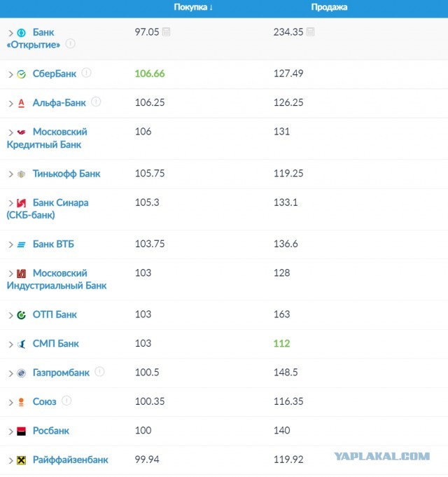Image resolution: width=448 pixels, height=477 pixels.
Task: Expand the Росбанк row chevron
Action: click(10, 431)
